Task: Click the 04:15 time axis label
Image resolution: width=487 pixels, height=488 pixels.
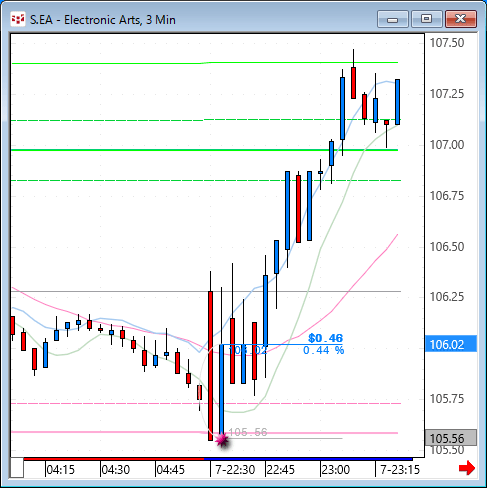Action: point(60,470)
